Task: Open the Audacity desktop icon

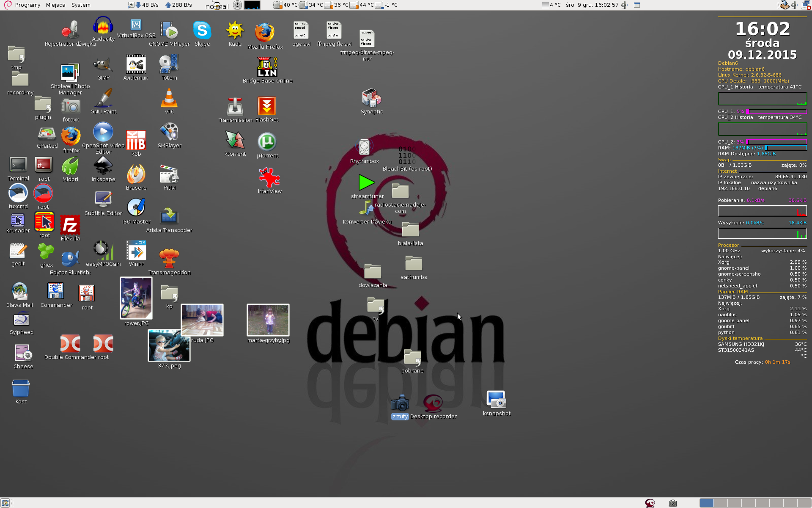Action: coord(103,25)
